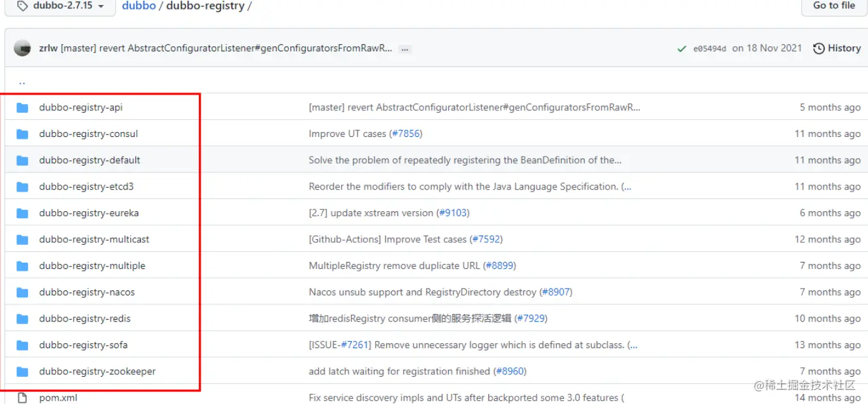868x404 pixels.
Task: Click the dubbo-registry-default folder icon
Action: [x=22, y=160]
